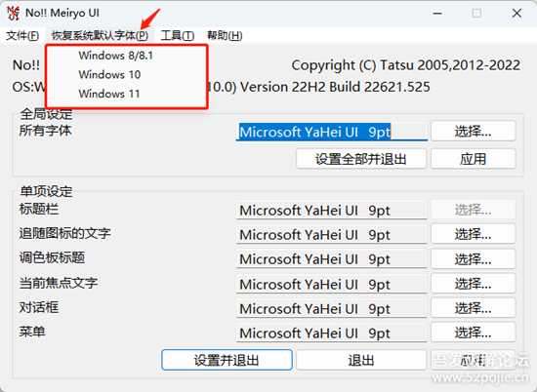The image size is (537, 392).
Task: Click the Version 22H2 Build 22621.525 text
Action: point(335,87)
